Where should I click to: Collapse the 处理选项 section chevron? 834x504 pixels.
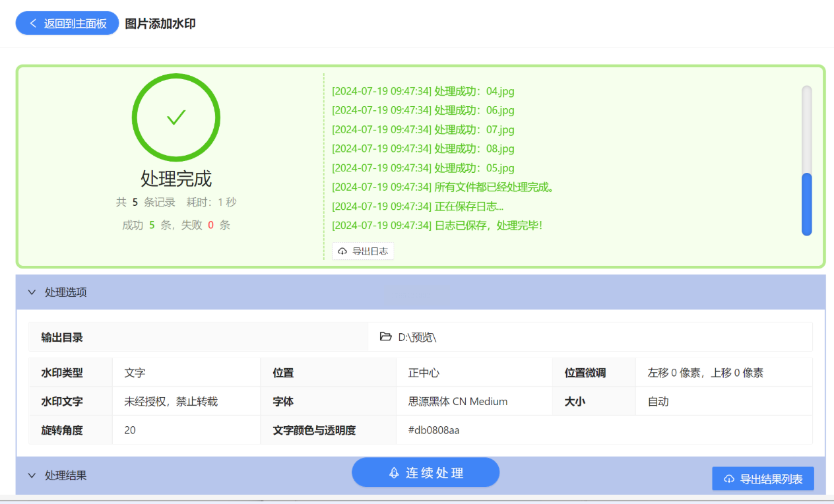point(32,292)
